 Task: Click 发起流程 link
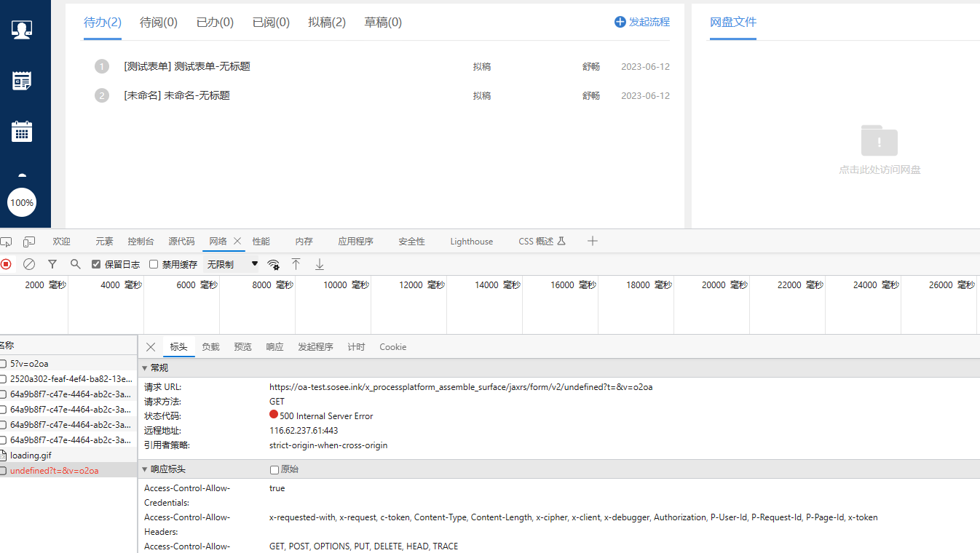point(642,22)
